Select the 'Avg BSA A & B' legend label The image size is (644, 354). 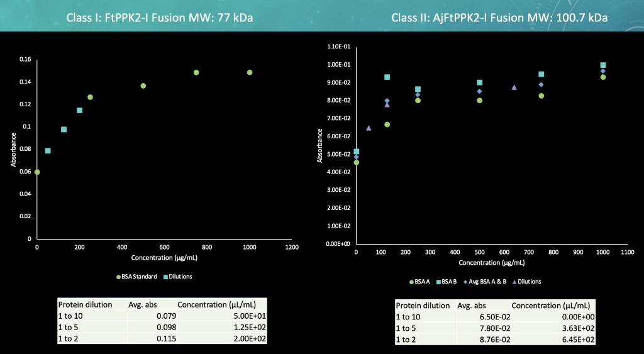coord(487,282)
